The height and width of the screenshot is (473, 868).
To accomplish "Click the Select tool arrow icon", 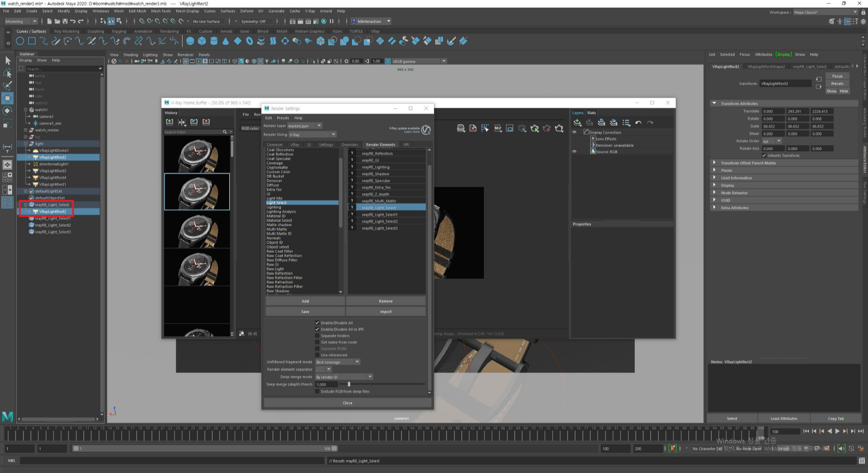I will tap(7, 61).
